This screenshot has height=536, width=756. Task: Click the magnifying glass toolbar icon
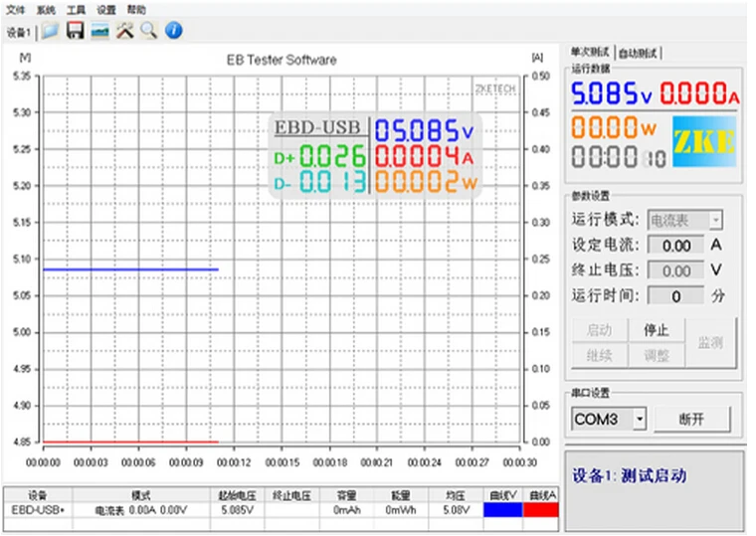148,31
